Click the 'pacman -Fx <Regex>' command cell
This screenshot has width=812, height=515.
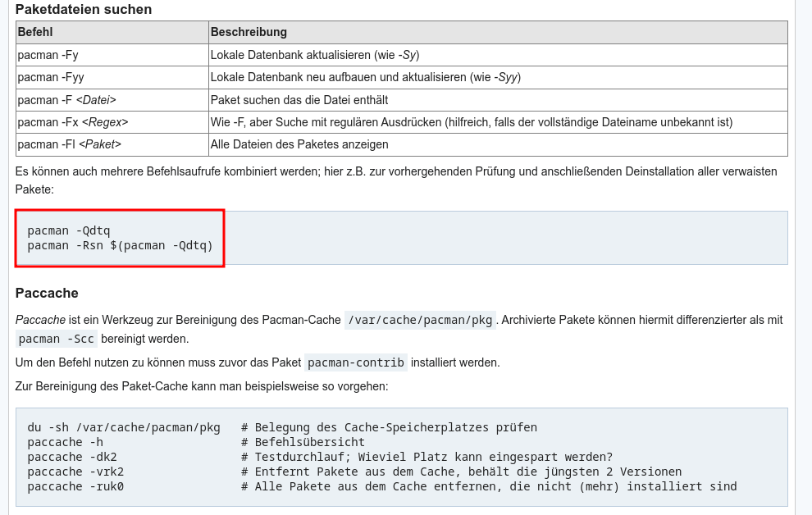(x=72, y=122)
